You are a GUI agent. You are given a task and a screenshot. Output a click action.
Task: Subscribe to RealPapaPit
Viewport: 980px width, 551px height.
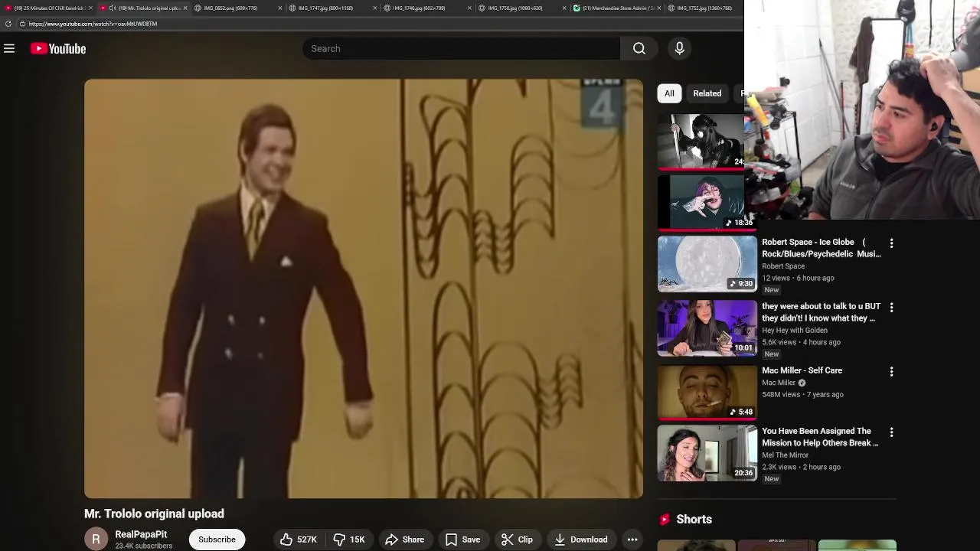click(217, 540)
